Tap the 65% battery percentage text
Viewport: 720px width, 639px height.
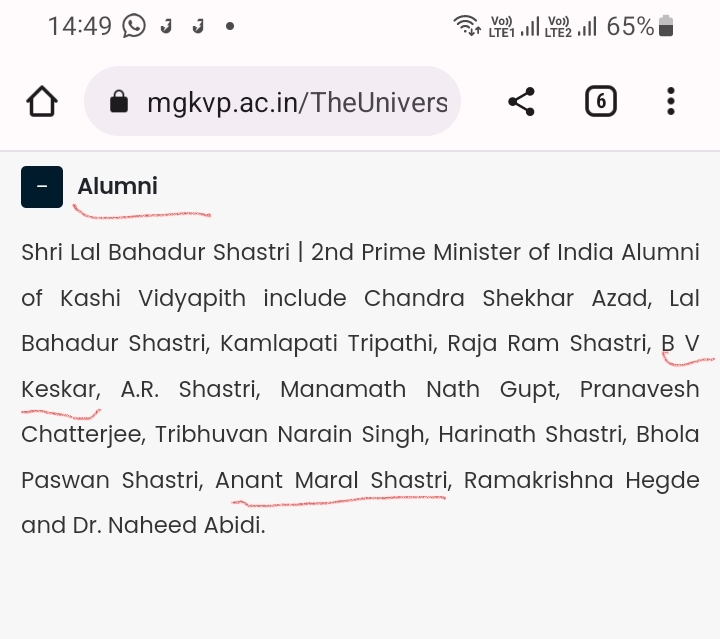pos(630,26)
